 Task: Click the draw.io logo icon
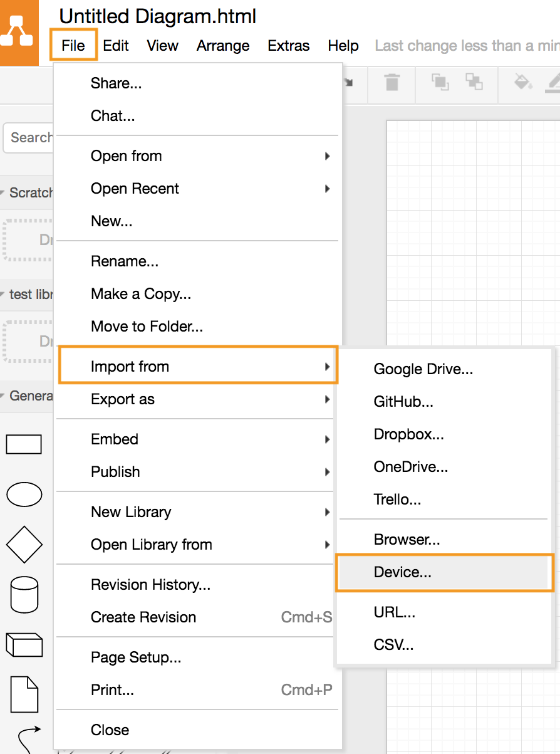(17, 33)
